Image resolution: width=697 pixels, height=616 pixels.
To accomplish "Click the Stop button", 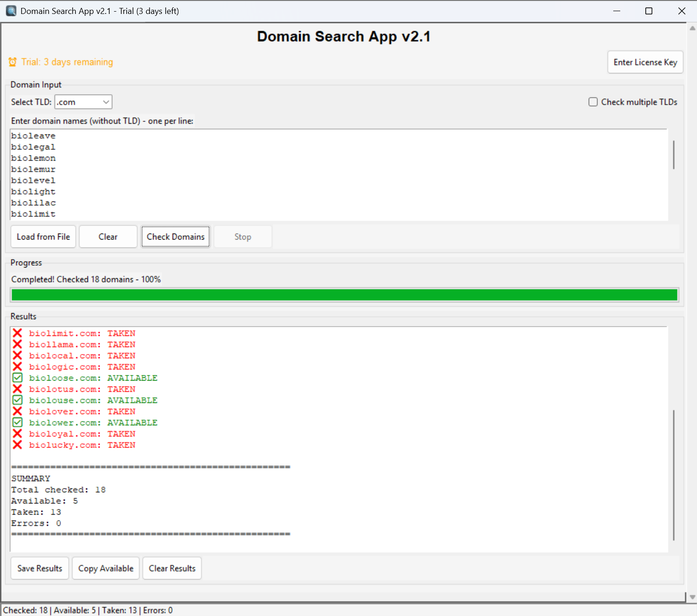I will (x=243, y=237).
